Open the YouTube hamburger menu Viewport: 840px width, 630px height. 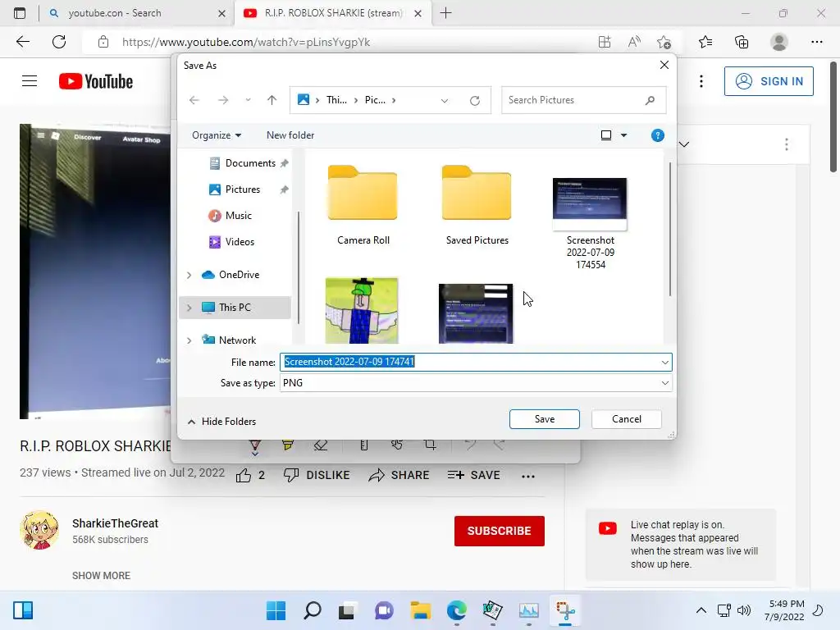tap(30, 81)
